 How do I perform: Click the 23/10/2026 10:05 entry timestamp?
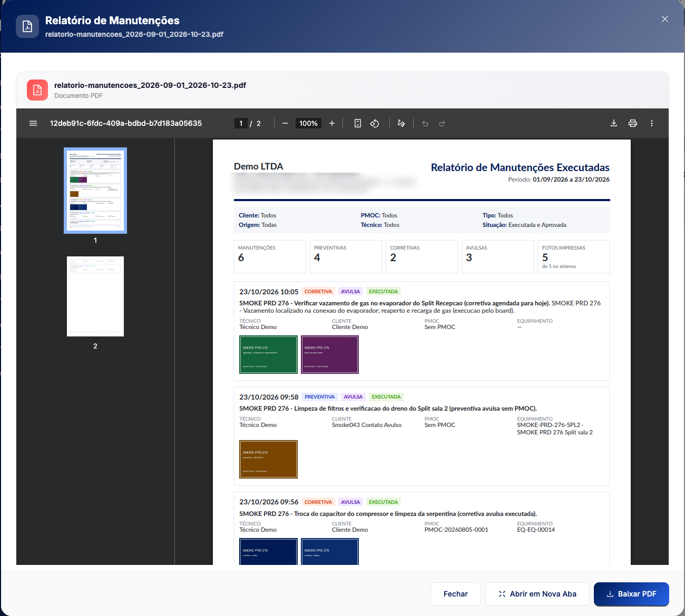point(269,292)
